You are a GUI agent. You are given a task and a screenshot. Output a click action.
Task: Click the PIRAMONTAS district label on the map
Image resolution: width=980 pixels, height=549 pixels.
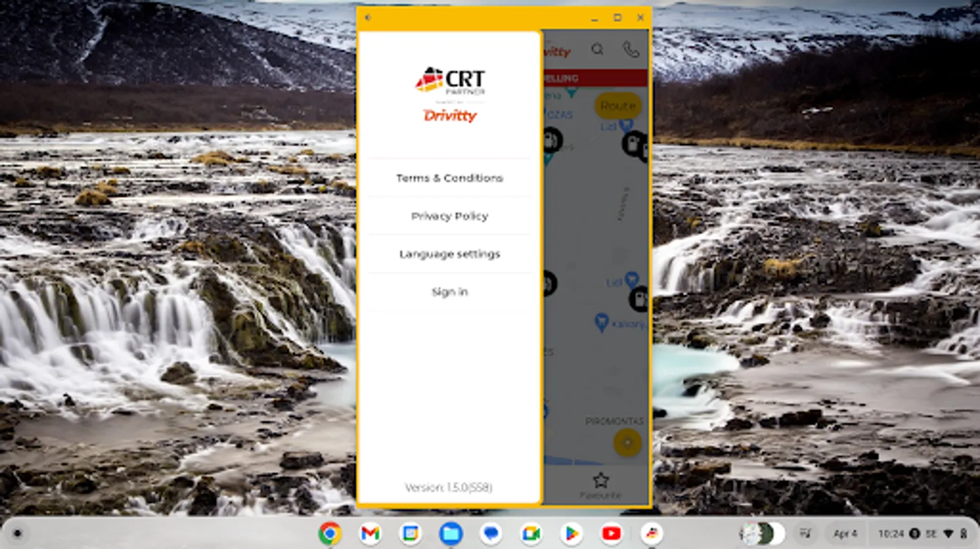coord(614,421)
